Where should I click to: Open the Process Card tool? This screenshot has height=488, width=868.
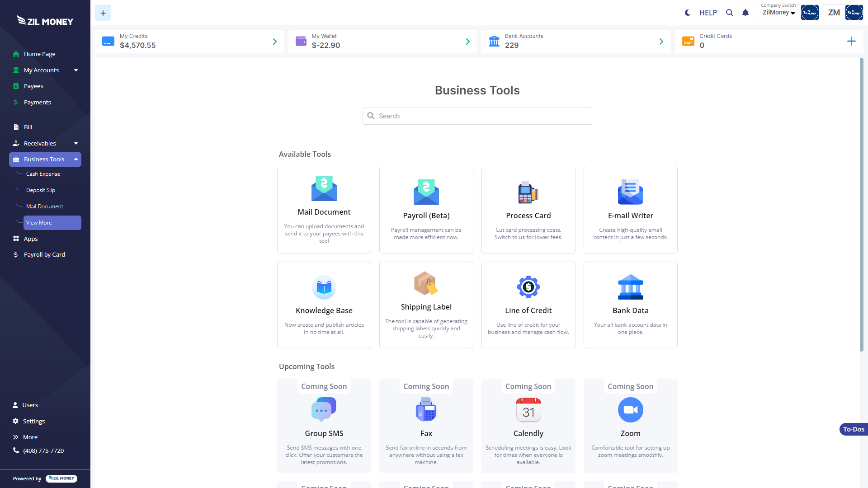(528, 210)
